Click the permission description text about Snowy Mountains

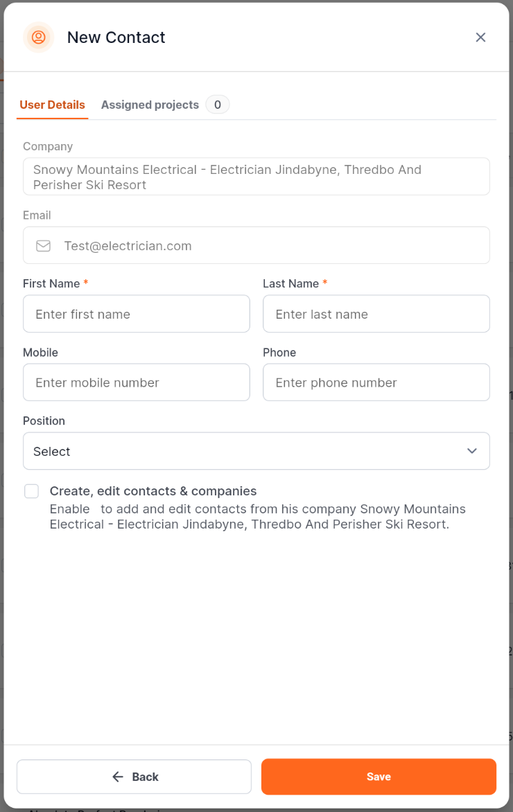[257, 517]
